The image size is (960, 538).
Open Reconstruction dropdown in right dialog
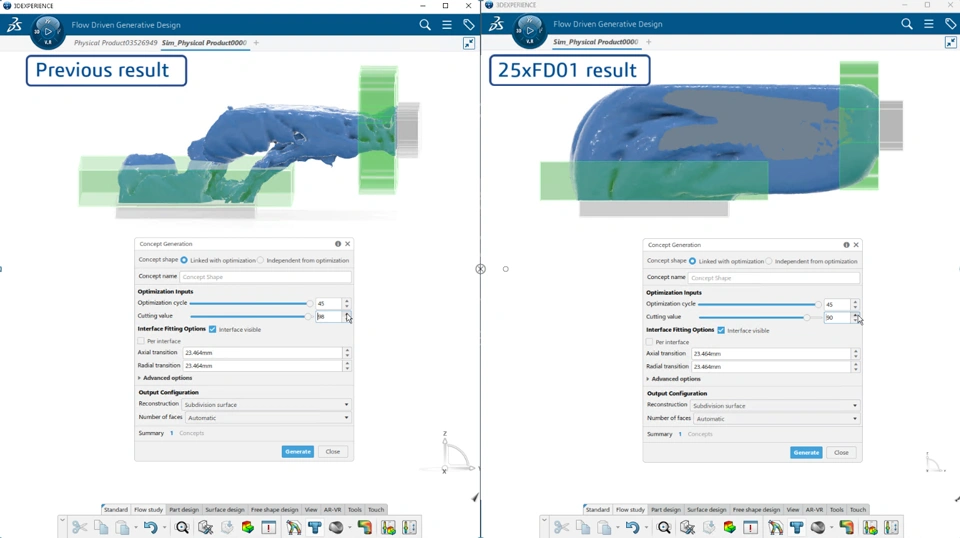tap(775, 406)
